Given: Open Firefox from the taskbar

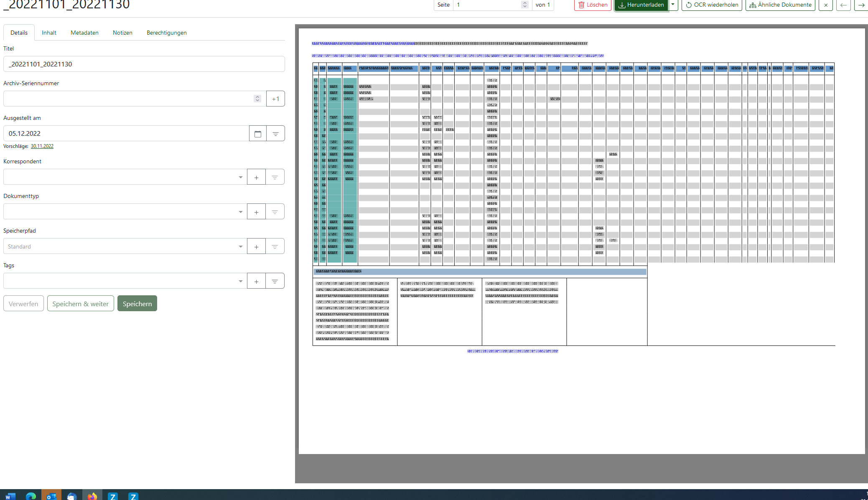Looking at the screenshot, I should [x=92, y=496].
